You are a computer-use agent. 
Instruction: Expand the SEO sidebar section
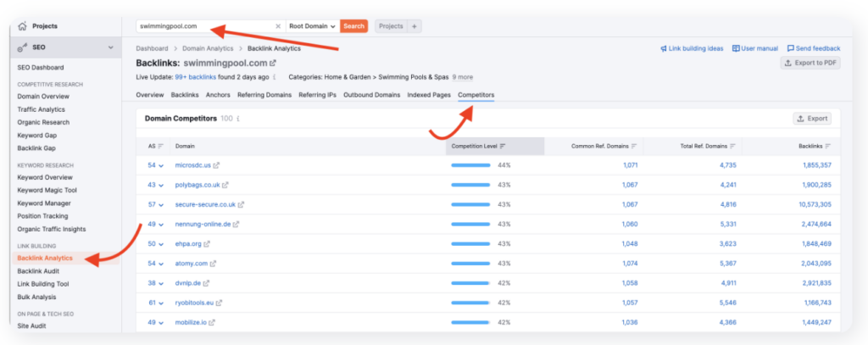click(x=111, y=47)
